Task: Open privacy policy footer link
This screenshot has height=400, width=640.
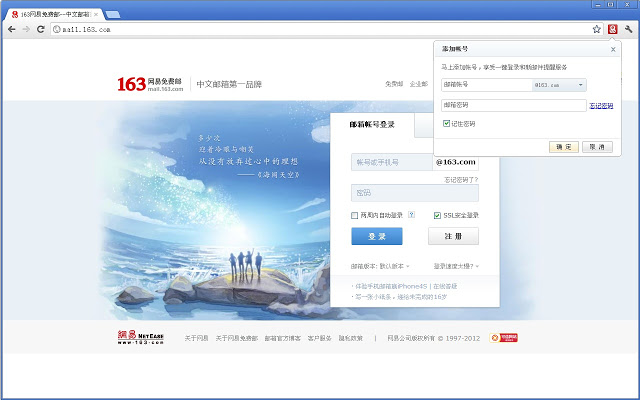Action: 351,338
